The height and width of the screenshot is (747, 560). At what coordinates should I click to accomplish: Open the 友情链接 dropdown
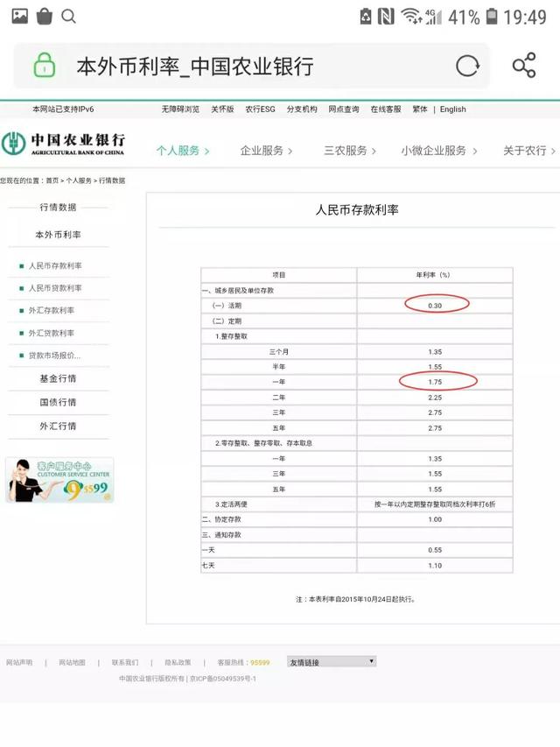332,662
